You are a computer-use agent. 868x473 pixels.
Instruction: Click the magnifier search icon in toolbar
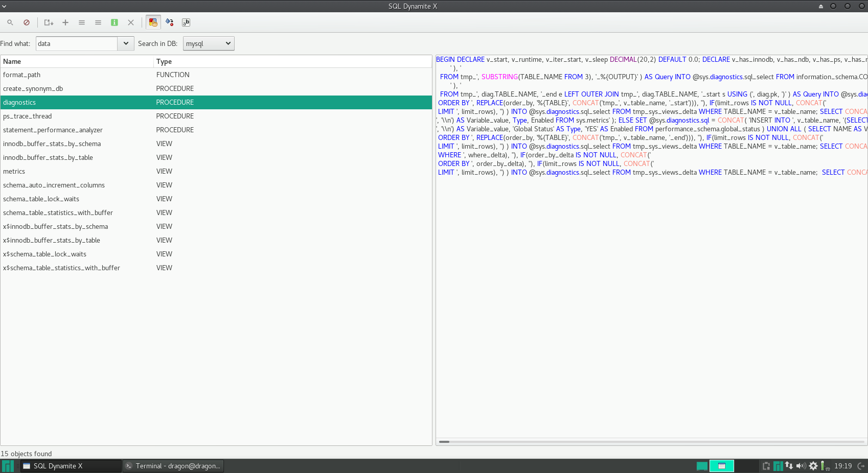[x=10, y=22]
